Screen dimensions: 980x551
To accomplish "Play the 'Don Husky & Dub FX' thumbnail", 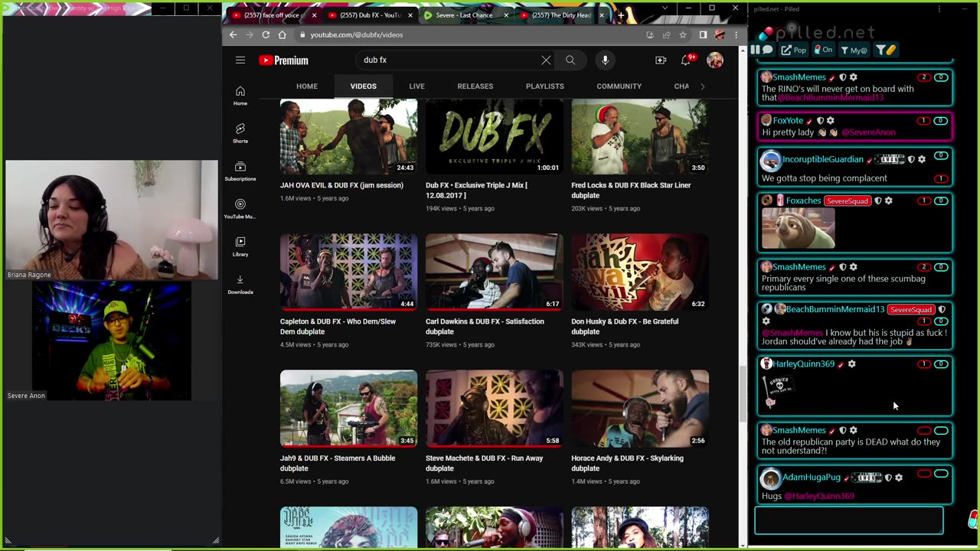I will point(640,272).
